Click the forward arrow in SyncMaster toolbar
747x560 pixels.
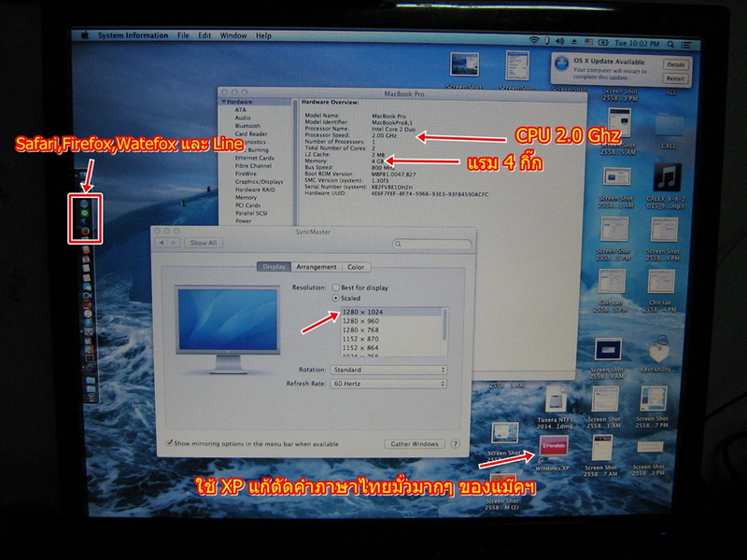[174, 243]
